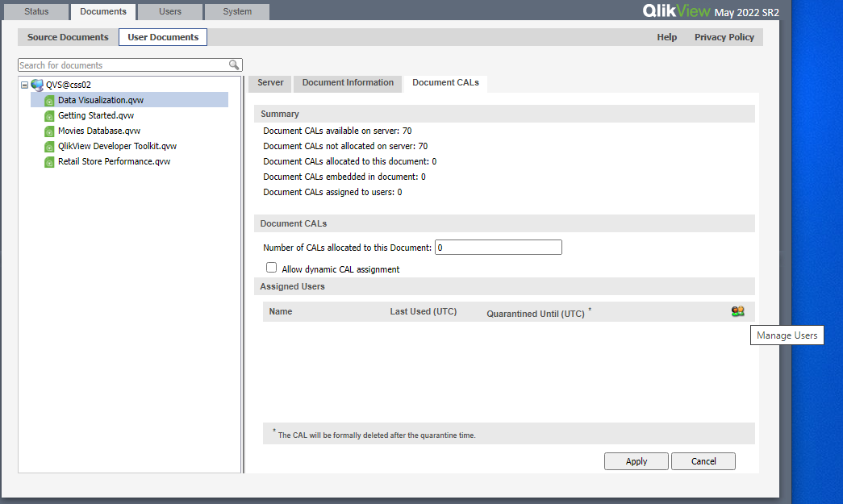Switch to Source Documents
The width and height of the screenshot is (843, 504).
[x=68, y=37]
